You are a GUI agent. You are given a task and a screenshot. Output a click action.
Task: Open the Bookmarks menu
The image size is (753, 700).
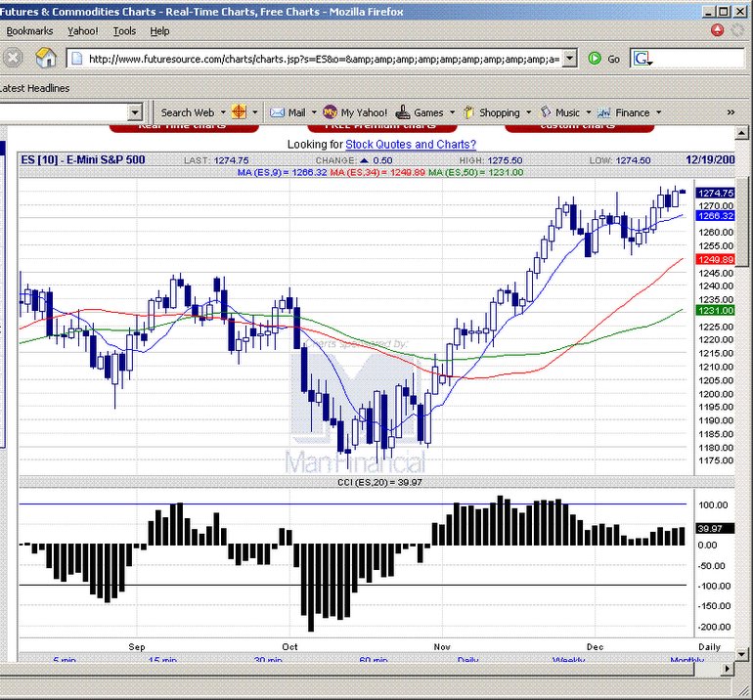[29, 30]
